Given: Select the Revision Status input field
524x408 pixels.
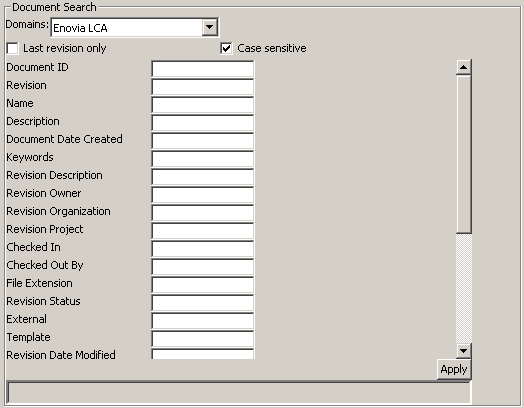Looking at the screenshot, I should (x=203, y=303).
